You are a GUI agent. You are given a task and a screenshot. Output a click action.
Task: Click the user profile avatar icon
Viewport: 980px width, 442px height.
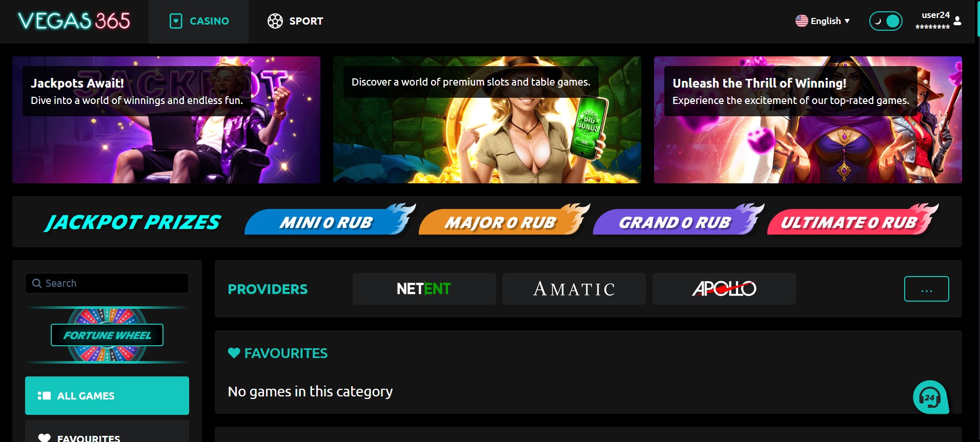[x=957, y=21]
